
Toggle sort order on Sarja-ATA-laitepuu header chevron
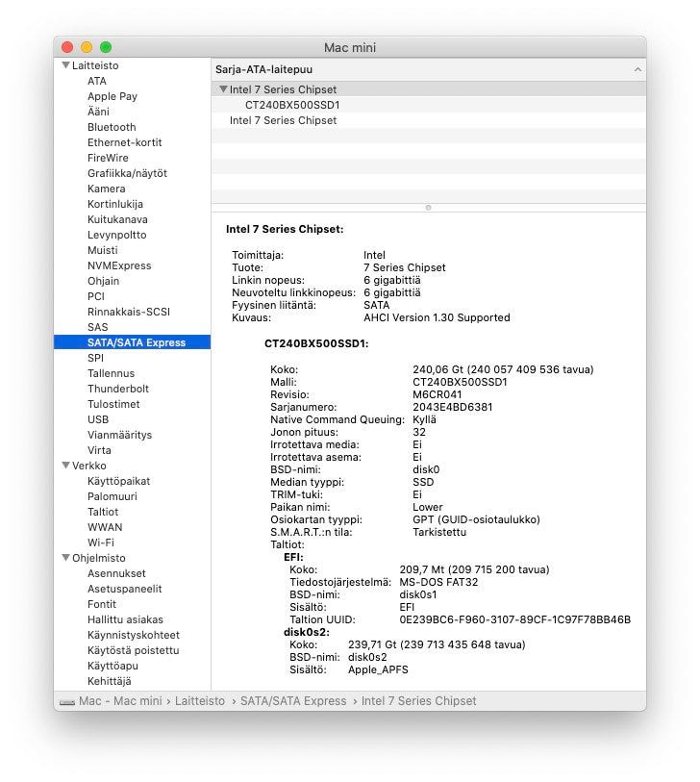click(x=637, y=70)
